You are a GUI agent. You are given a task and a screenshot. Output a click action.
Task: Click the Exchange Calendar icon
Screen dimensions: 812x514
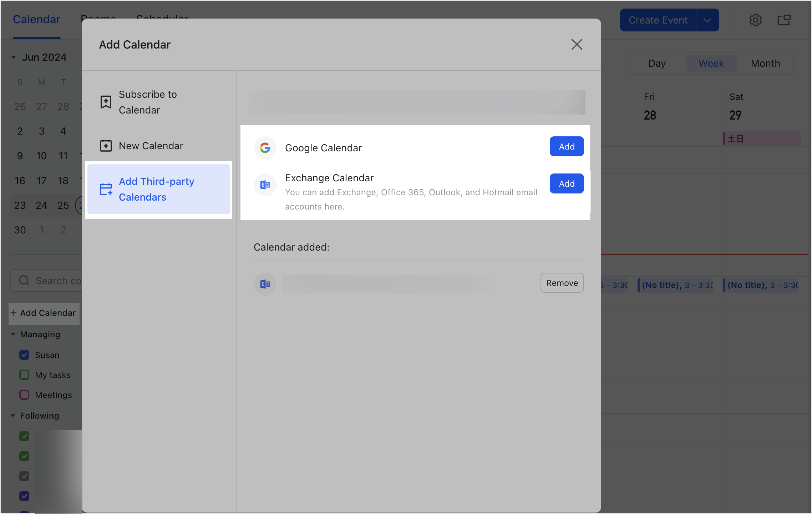point(265,185)
